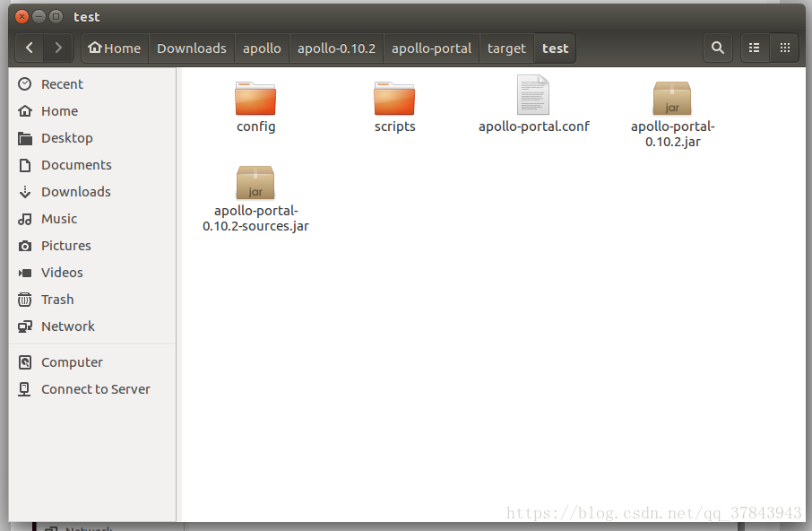Click the 'scripts' folder name
This screenshot has width=812, height=531.
click(x=394, y=127)
